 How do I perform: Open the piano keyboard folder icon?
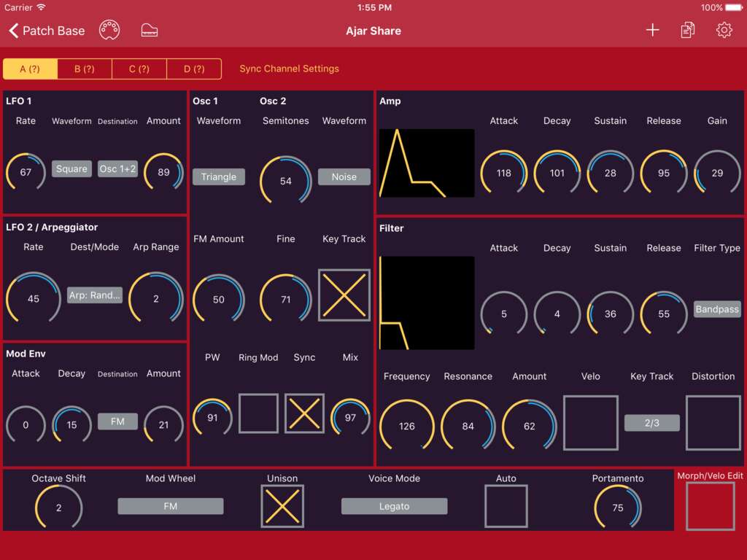pyautogui.click(x=150, y=31)
